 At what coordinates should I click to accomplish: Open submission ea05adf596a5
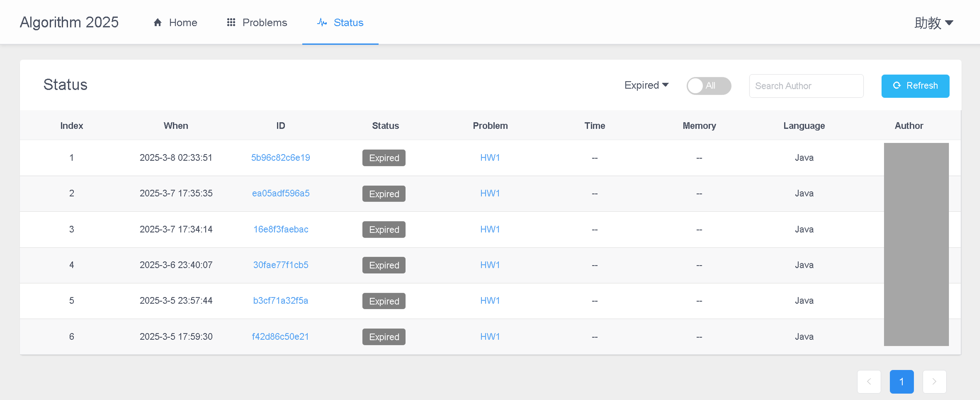281,193
